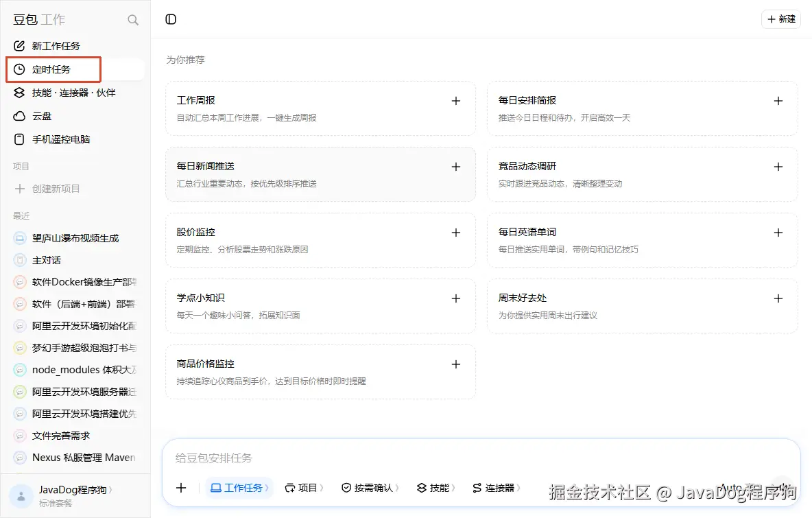This screenshot has width=812, height=518.
Task: Open the 工作周报 recommendation card title
Action: 195,100
